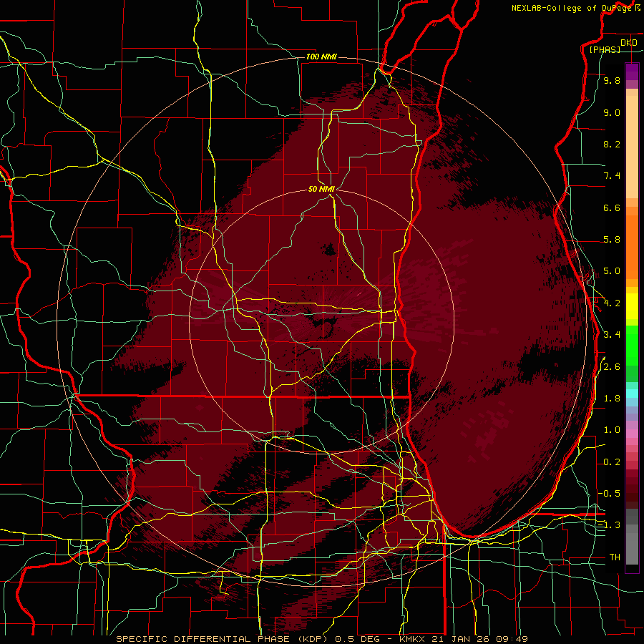Image resolution: width=644 pixels, height=644 pixels.
Task: Click the 5.0 scale label
Action: pos(612,271)
